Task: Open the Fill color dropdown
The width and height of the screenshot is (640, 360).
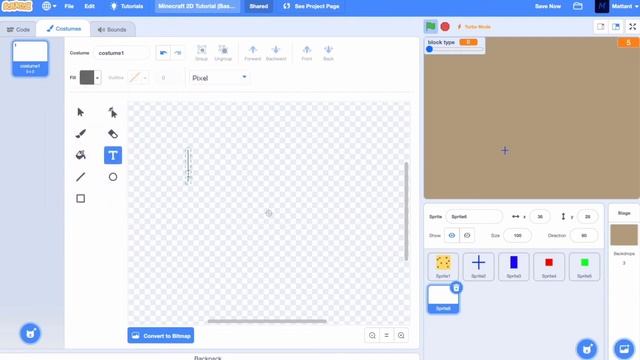Action: pyautogui.click(x=97, y=78)
